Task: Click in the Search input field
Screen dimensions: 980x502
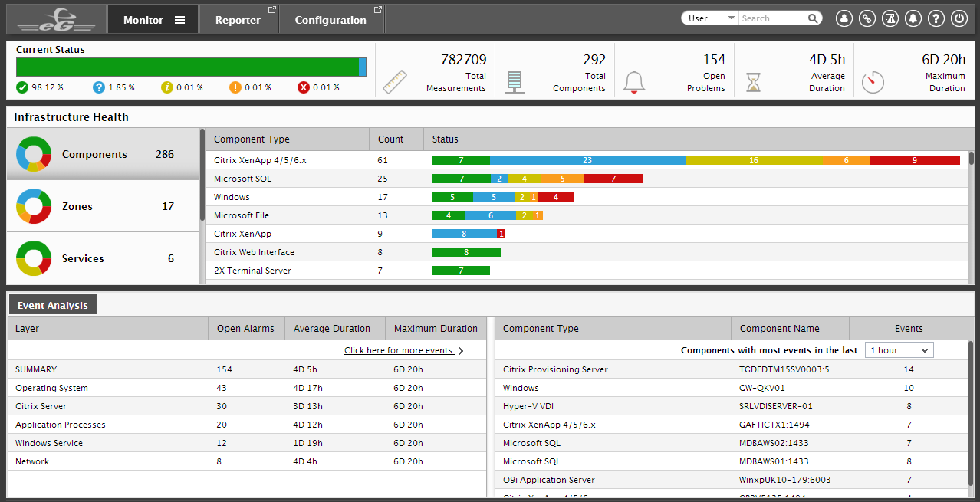Action: [x=773, y=18]
